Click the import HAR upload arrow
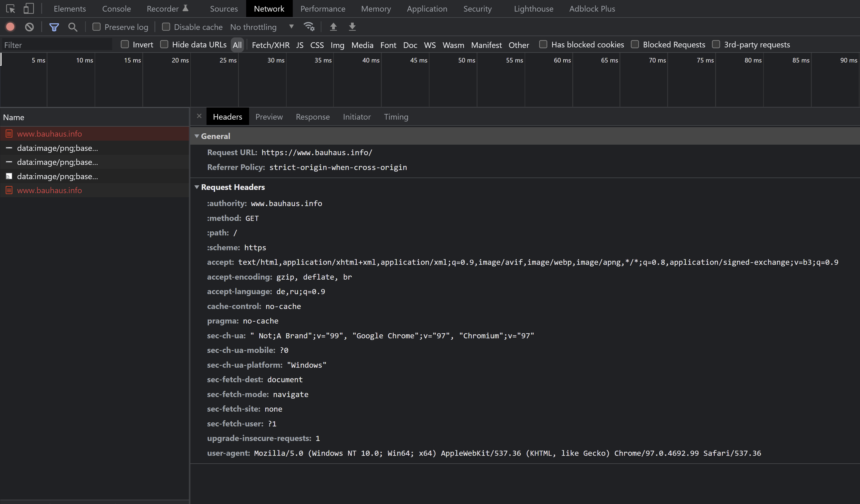 click(333, 27)
